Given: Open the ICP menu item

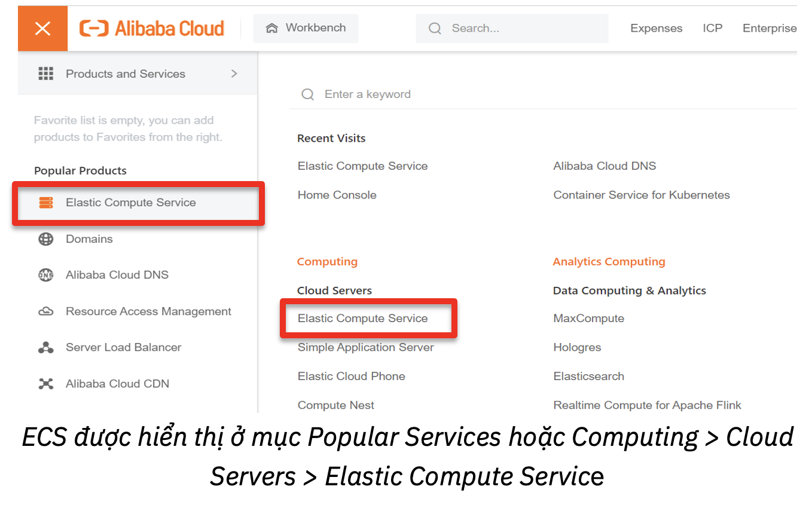Looking at the screenshot, I should [712, 28].
